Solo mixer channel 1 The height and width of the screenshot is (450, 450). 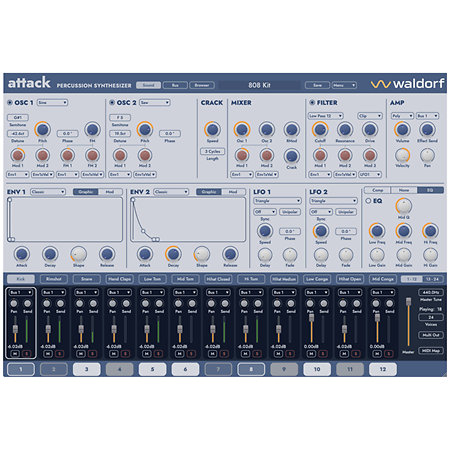(x=27, y=353)
